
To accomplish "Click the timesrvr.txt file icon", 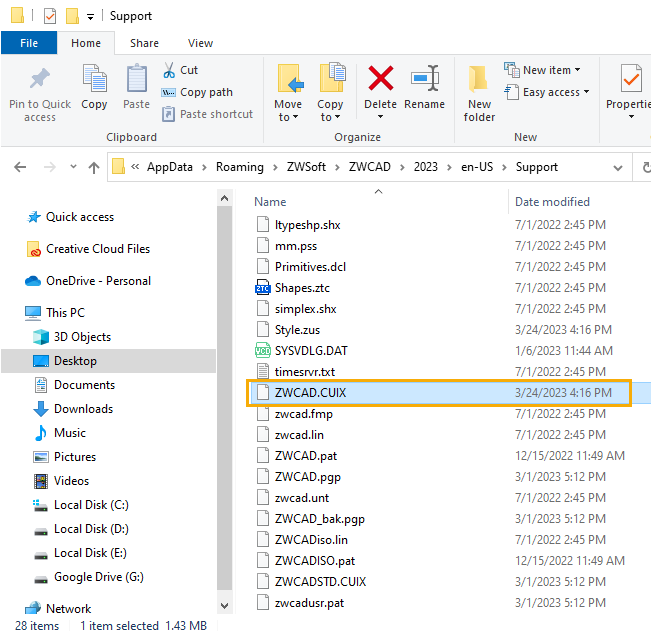I will [262, 372].
